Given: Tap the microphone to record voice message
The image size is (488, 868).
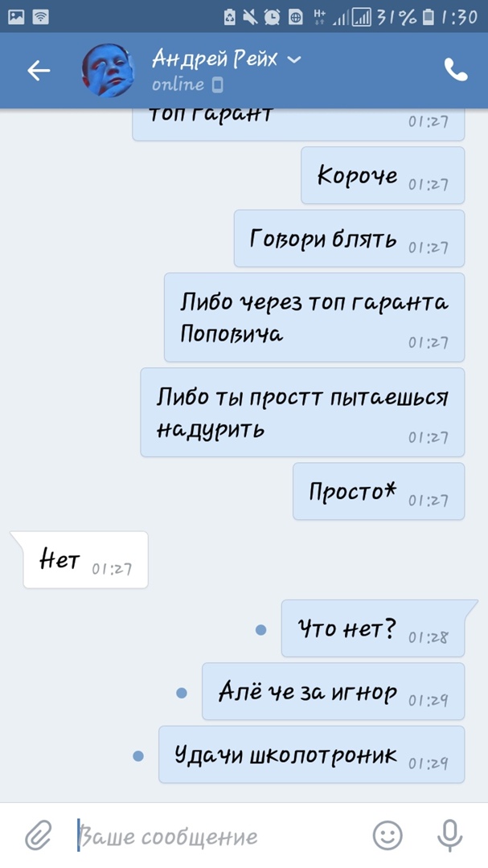Looking at the screenshot, I should point(449,835).
